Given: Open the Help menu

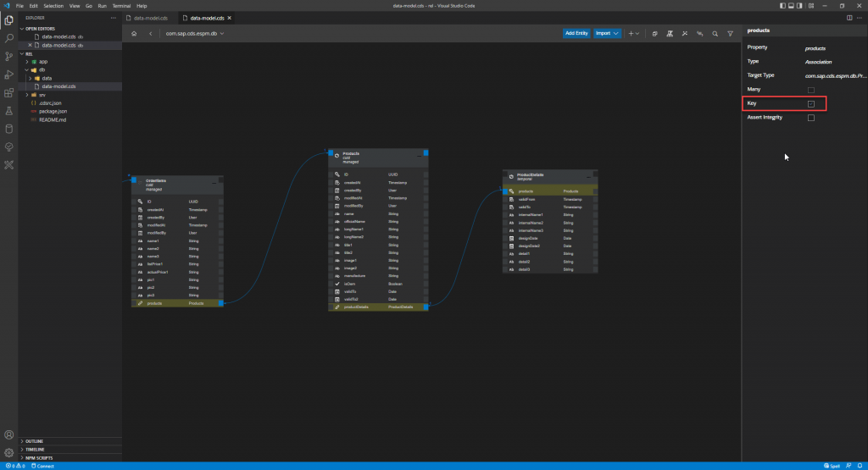Looking at the screenshot, I should tap(142, 6).
